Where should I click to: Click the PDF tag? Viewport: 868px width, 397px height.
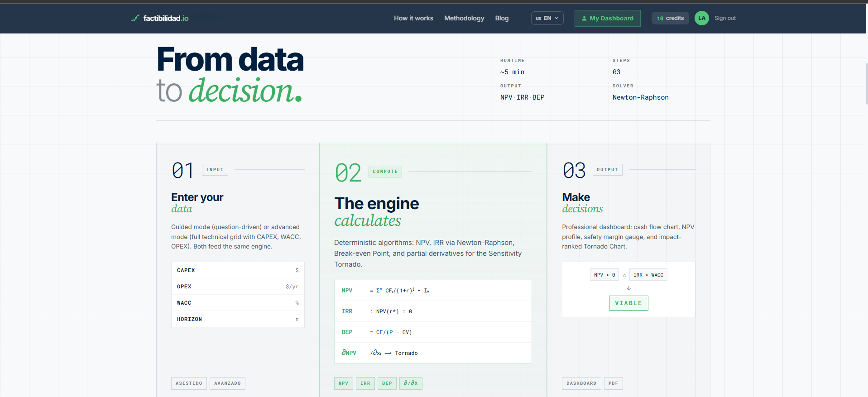coord(613,383)
